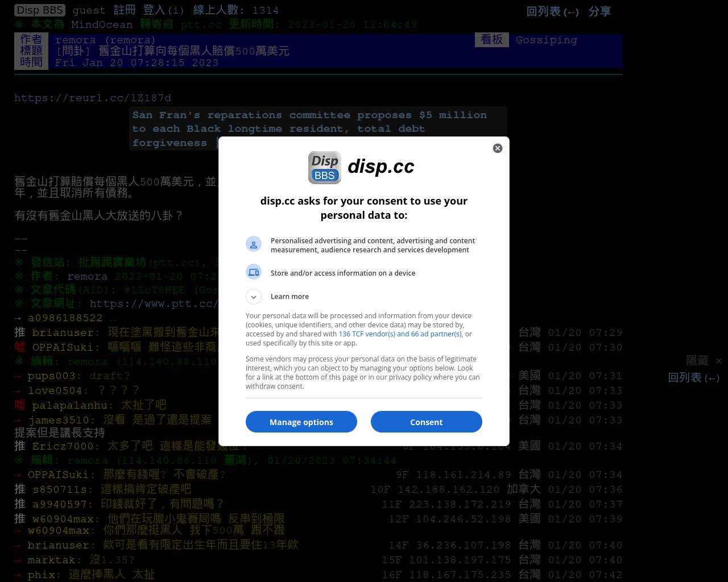Click 回列表(←) in side panel
Screen dimensions: 728x582
click(694, 378)
